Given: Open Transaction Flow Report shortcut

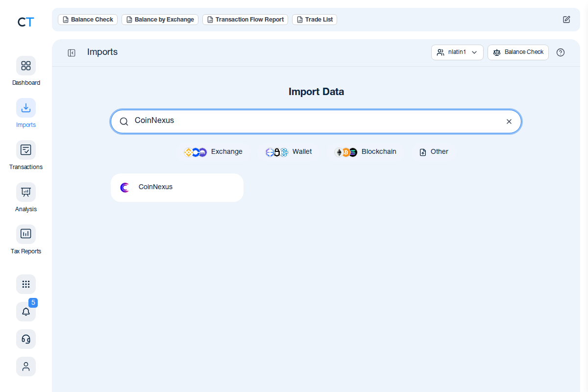Looking at the screenshot, I should point(245,20).
